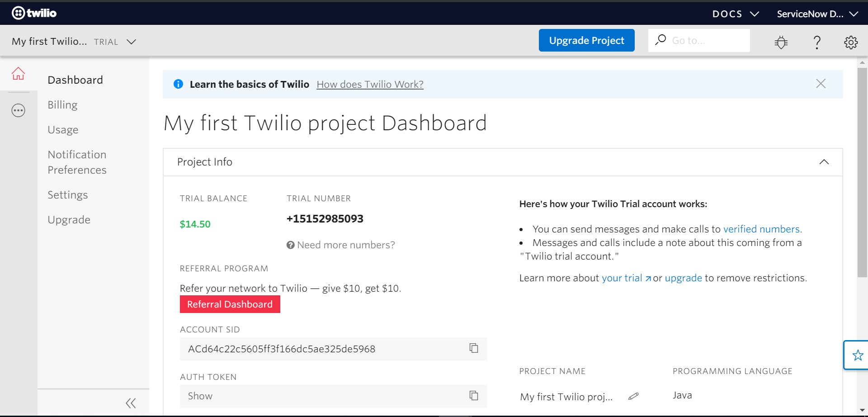Viewport: 868px width, 417px height.
Task: Focus the Go to search field
Action: [699, 40]
